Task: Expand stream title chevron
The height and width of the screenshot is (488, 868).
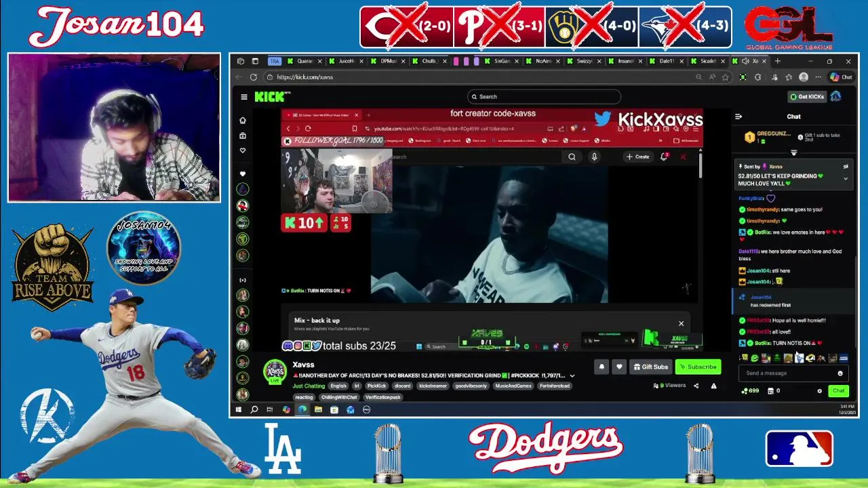Action: (x=572, y=375)
